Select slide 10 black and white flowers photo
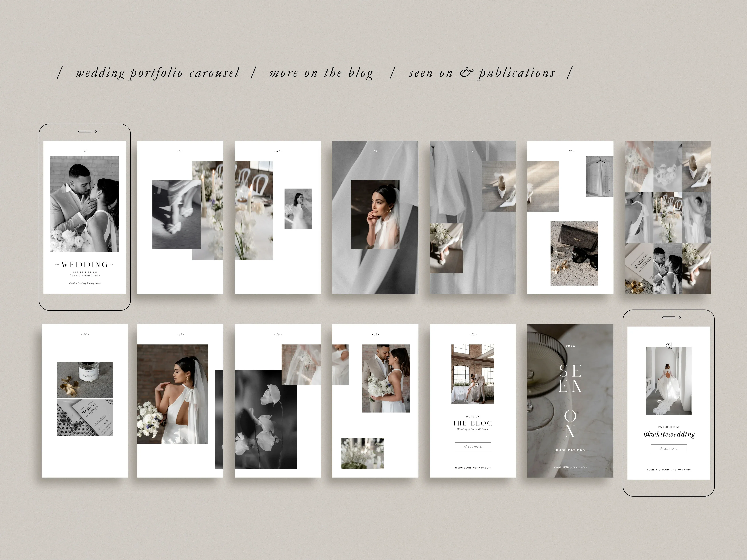This screenshot has width=747, height=560. pos(266,419)
